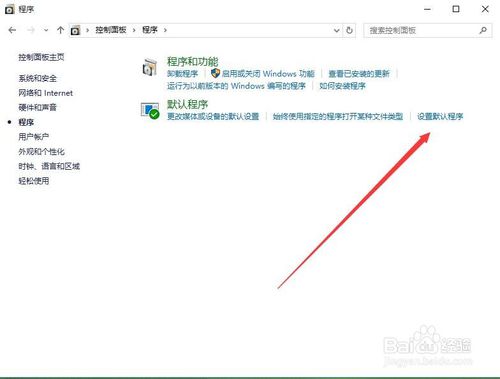Open 网络和 Internet category
The width and height of the screenshot is (500, 379).
46,93
